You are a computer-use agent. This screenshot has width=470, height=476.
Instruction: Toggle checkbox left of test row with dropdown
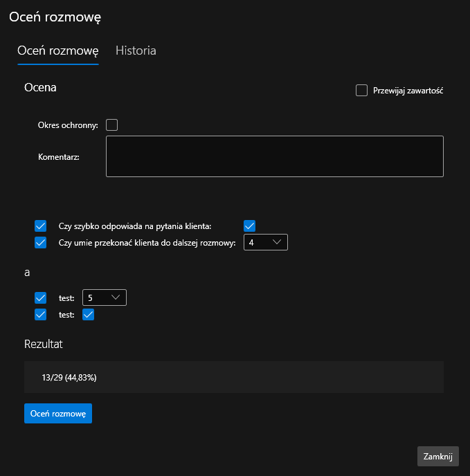(40, 297)
